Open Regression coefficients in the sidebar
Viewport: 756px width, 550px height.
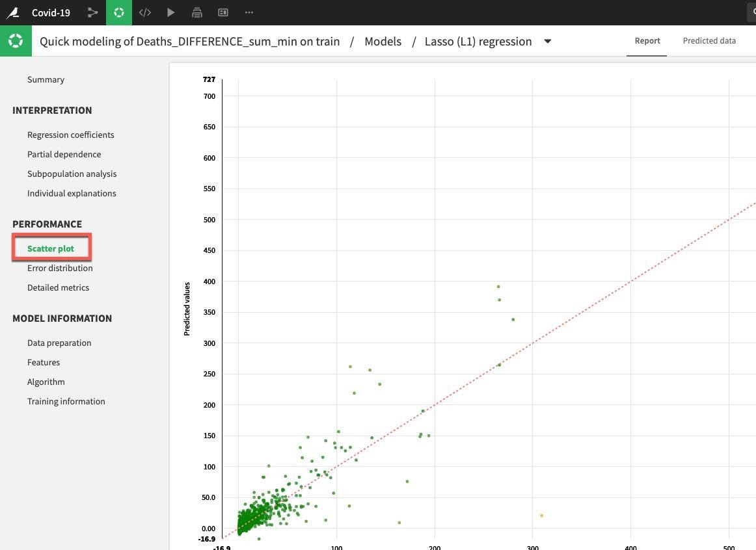click(70, 135)
